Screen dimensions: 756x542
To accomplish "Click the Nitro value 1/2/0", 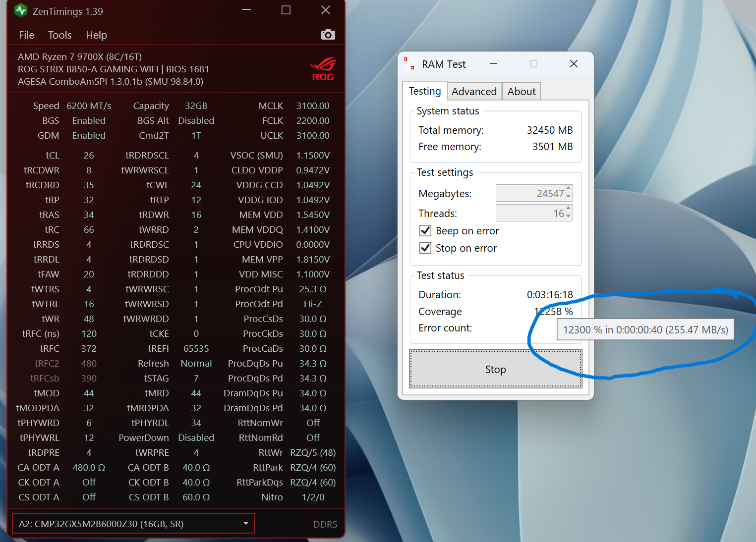I will point(313,497).
